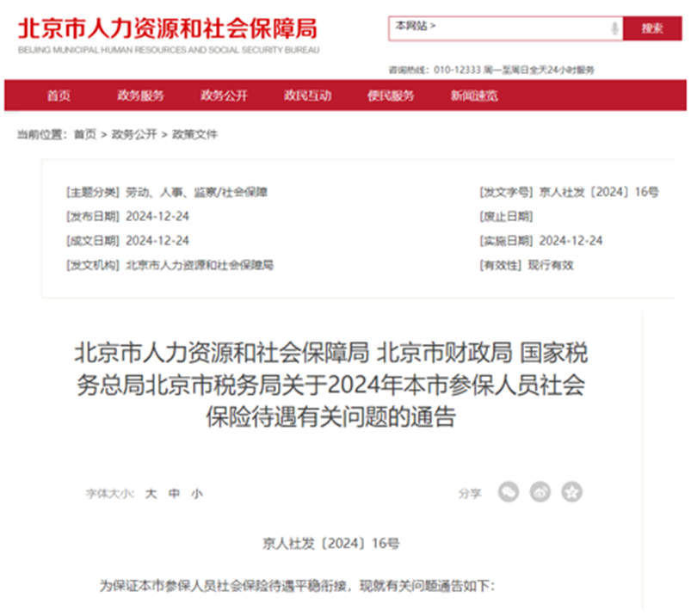Click the bureau logo 北京市人力资源和社会保障局
691x616 pixels.
click(x=168, y=28)
